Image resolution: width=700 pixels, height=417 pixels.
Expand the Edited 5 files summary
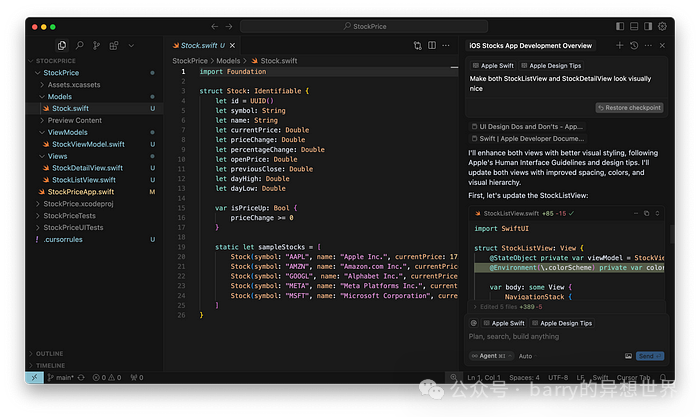pos(508,307)
